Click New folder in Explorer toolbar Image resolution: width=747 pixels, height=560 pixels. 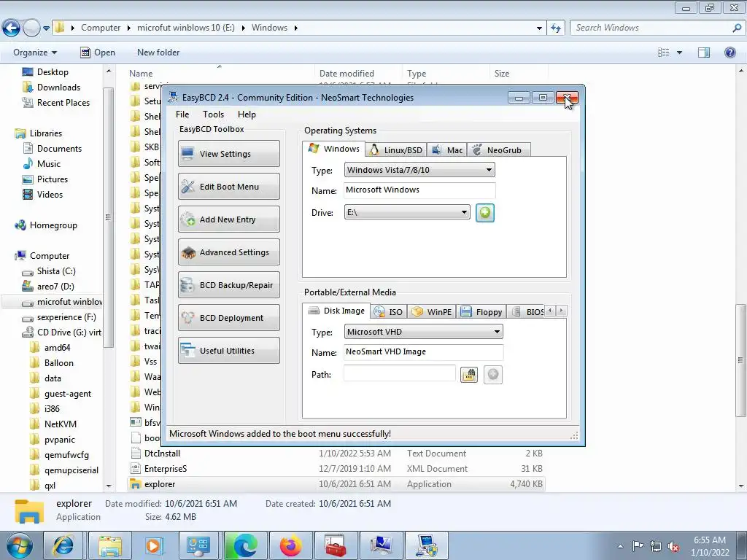(x=158, y=52)
